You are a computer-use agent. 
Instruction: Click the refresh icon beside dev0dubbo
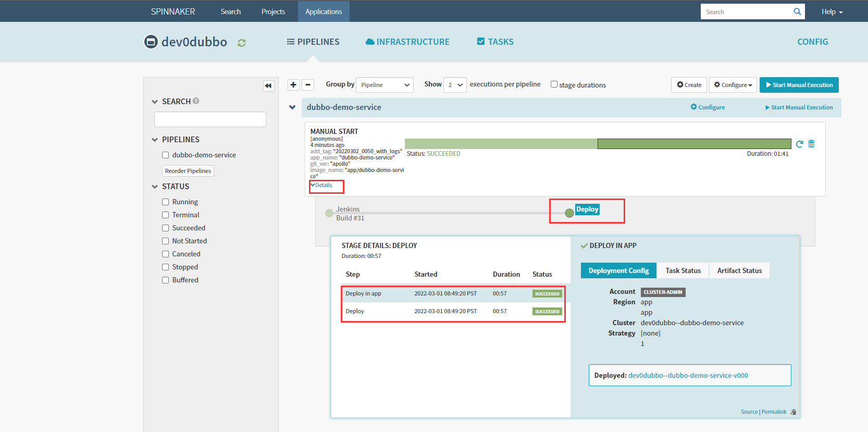pyautogui.click(x=241, y=43)
